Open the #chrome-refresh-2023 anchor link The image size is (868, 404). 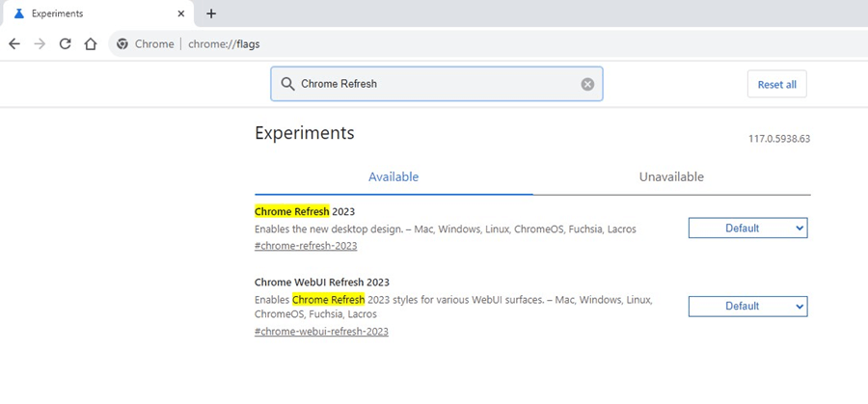click(x=306, y=246)
